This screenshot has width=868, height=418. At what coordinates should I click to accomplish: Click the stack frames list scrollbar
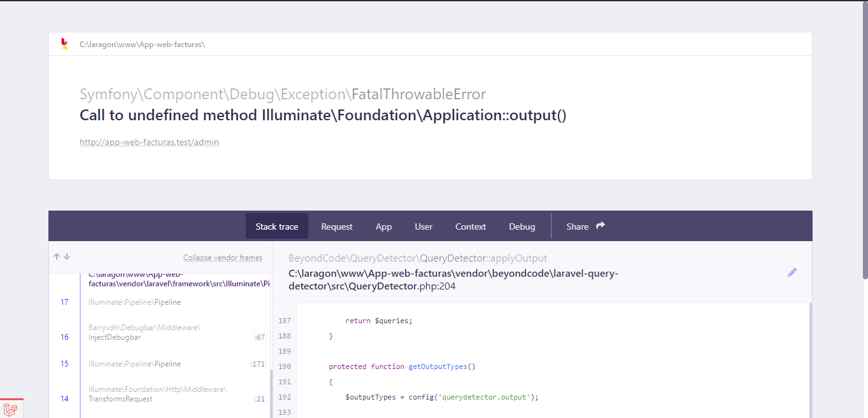coord(272,394)
